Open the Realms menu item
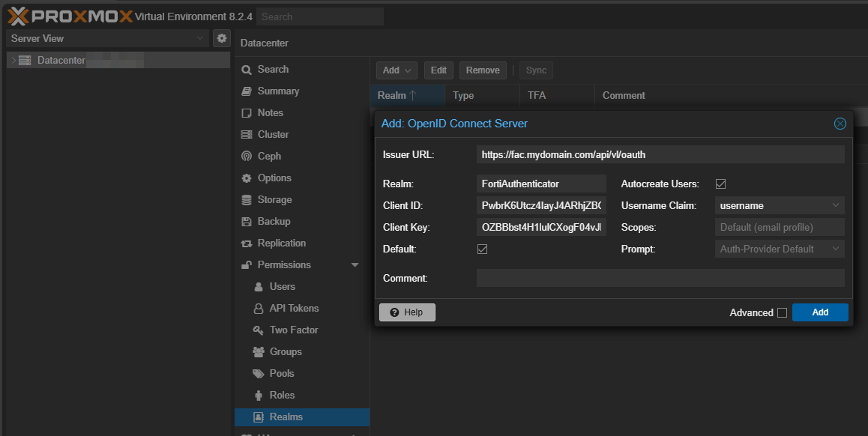Viewport: 868px width, 436px height. pos(286,417)
